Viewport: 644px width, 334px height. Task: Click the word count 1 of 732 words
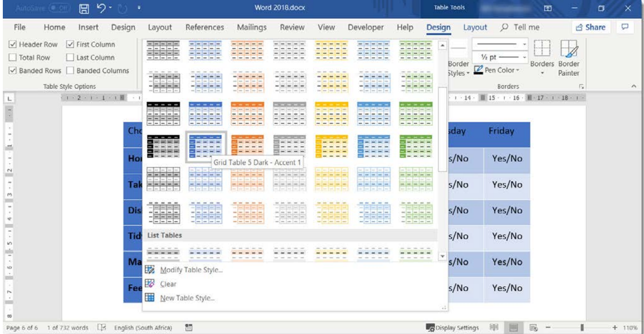67,327
